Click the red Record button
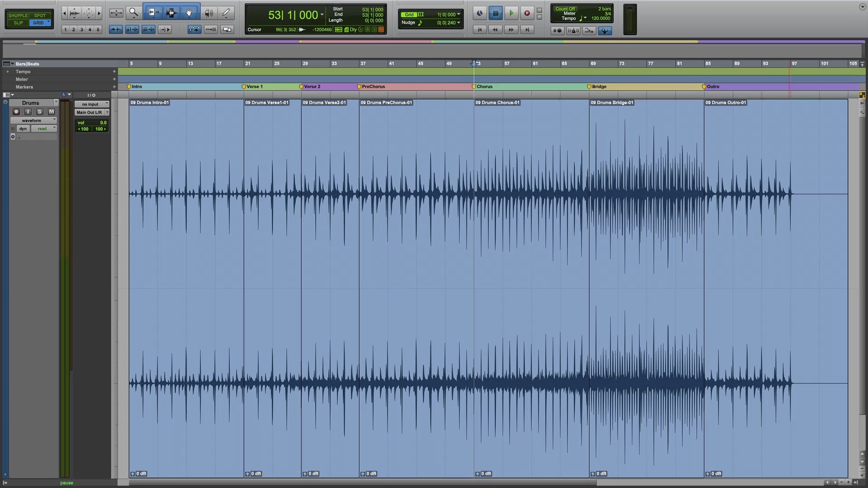The width and height of the screenshot is (868, 488). [x=527, y=13]
